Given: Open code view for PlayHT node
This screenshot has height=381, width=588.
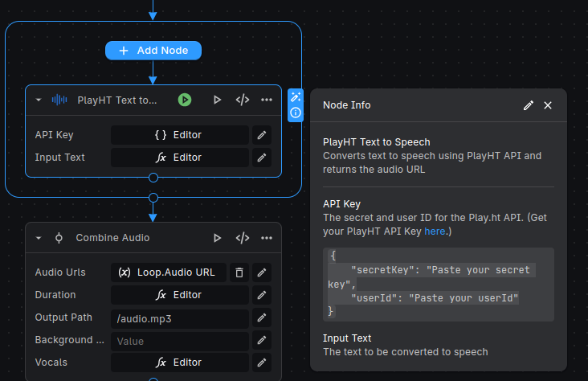Looking at the screenshot, I should pos(242,100).
